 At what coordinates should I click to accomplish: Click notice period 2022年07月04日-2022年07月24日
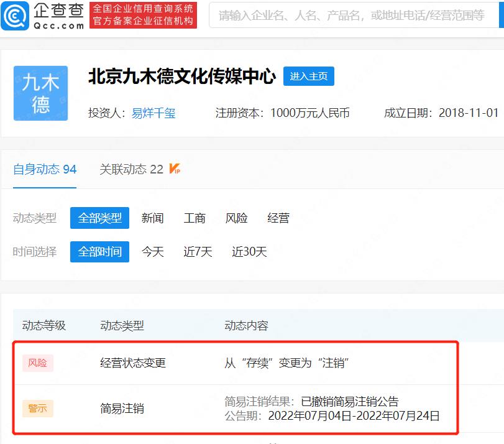tap(354, 415)
